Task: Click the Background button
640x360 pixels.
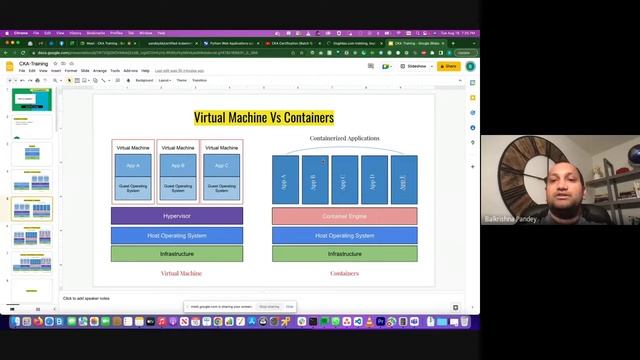Action: 144,80
